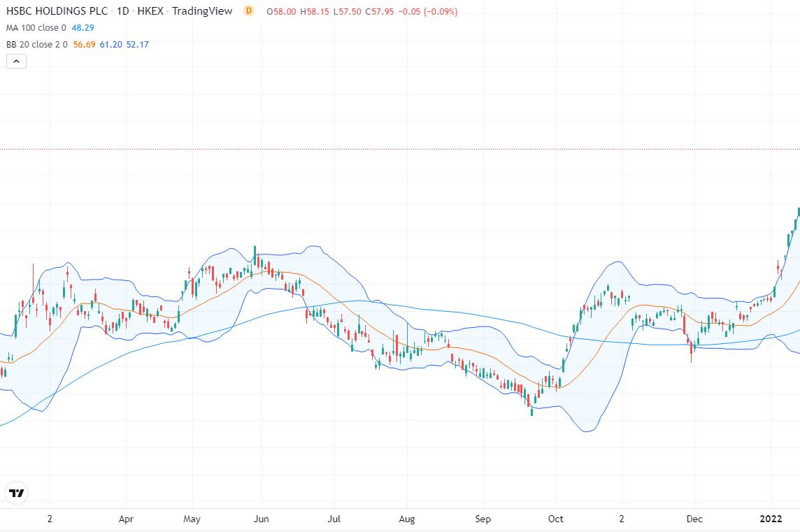Click the 2022 label on the time axis

click(771, 519)
